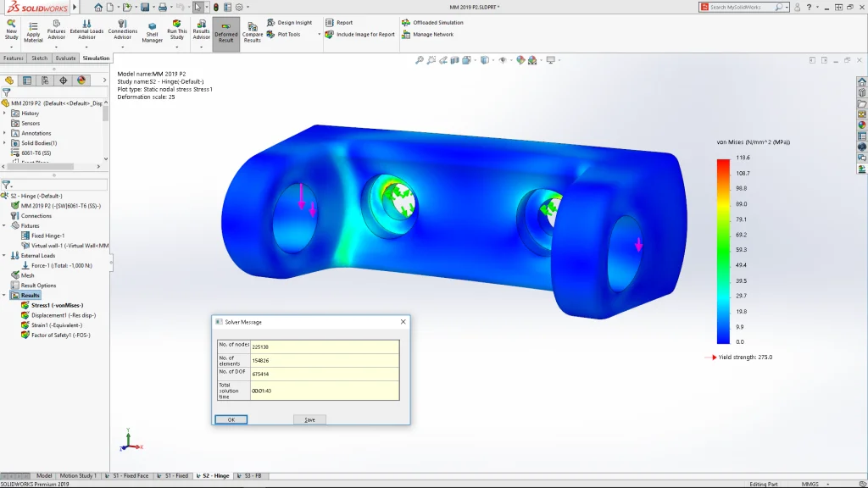Generate a simulation Report

[x=339, y=23]
